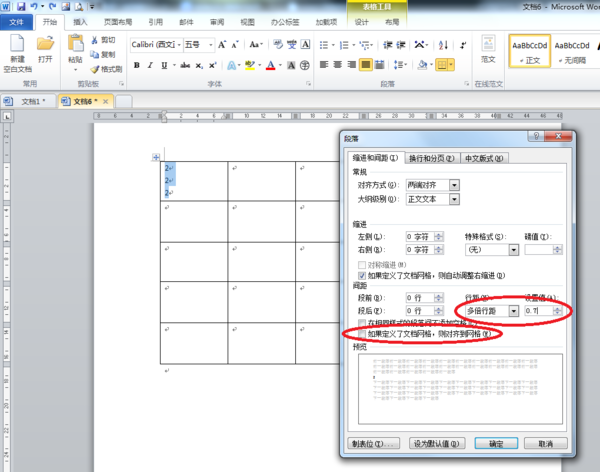Apply superscript formatting
Screen dimensions: 600x472
[x=213, y=65]
